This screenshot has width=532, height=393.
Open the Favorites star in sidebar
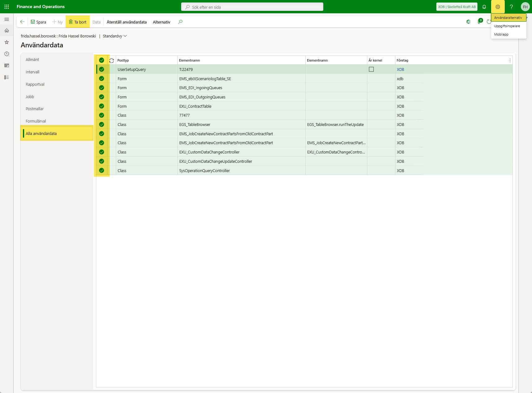pos(7,42)
